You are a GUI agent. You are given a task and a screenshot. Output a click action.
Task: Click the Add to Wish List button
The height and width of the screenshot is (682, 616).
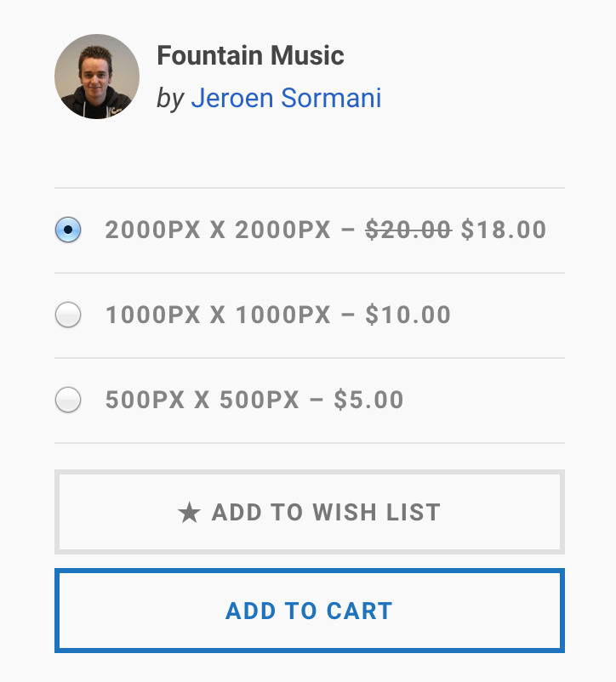(310, 512)
